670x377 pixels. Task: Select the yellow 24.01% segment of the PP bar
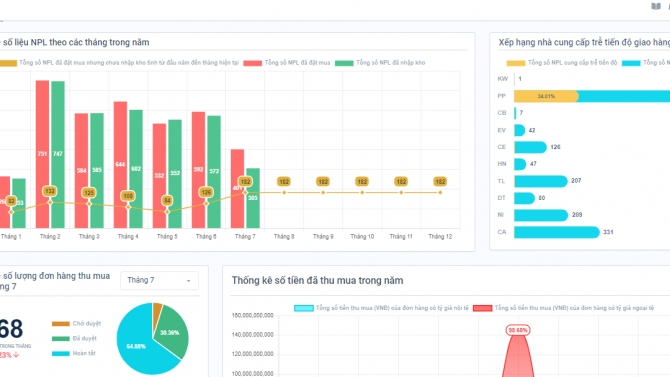coord(546,96)
